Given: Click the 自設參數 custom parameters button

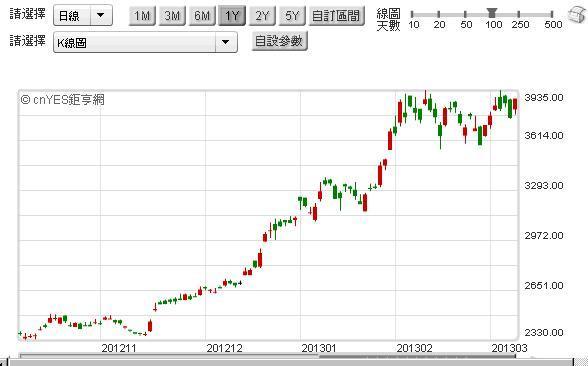Looking at the screenshot, I should 279,41.
